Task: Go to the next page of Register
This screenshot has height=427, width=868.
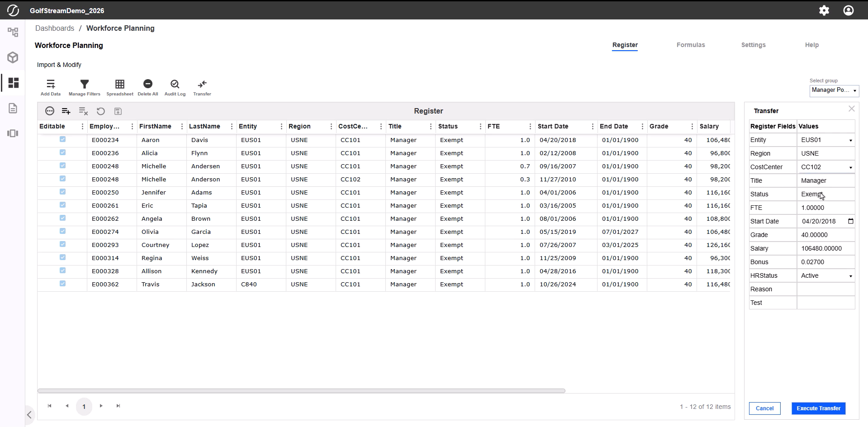Action: tap(101, 406)
